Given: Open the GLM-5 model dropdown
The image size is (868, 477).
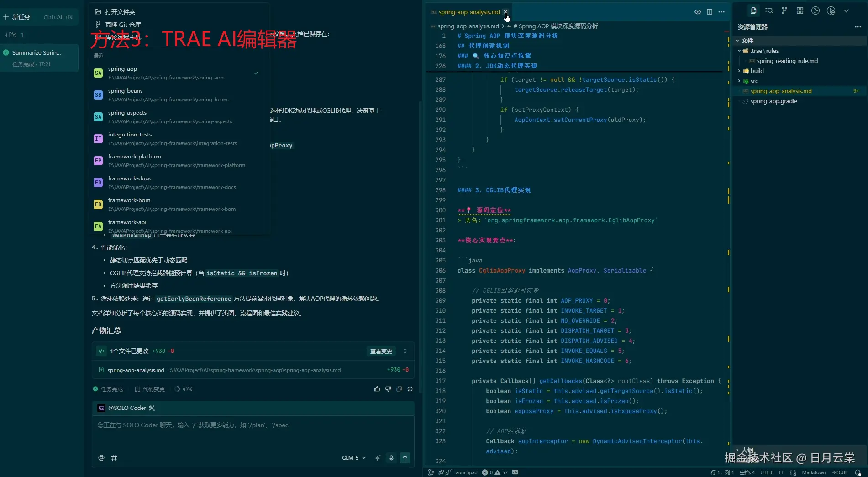Looking at the screenshot, I should (x=353, y=458).
